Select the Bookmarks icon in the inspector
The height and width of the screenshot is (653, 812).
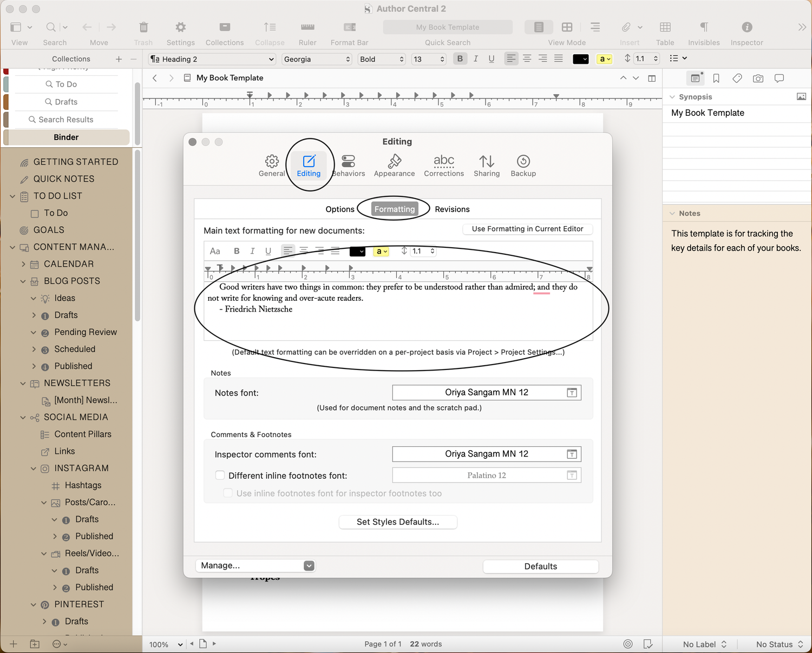716,78
